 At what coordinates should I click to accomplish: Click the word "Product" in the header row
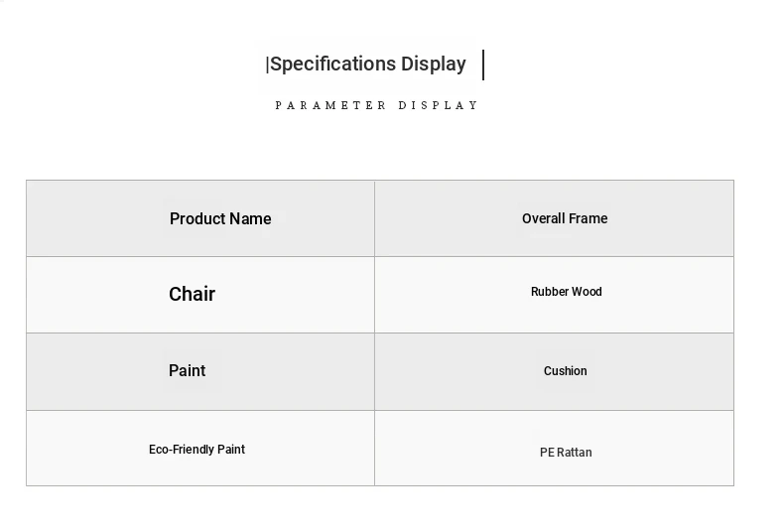197,218
